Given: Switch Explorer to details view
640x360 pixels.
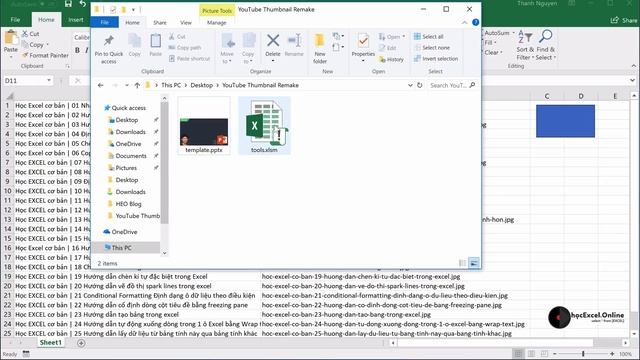Looking at the screenshot, I should point(462,263).
